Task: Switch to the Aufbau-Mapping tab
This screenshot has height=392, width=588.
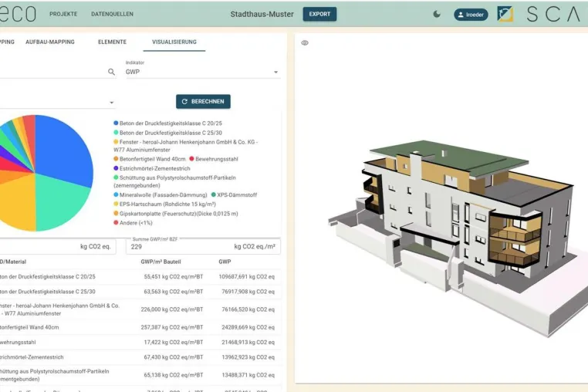Action: 50,42
